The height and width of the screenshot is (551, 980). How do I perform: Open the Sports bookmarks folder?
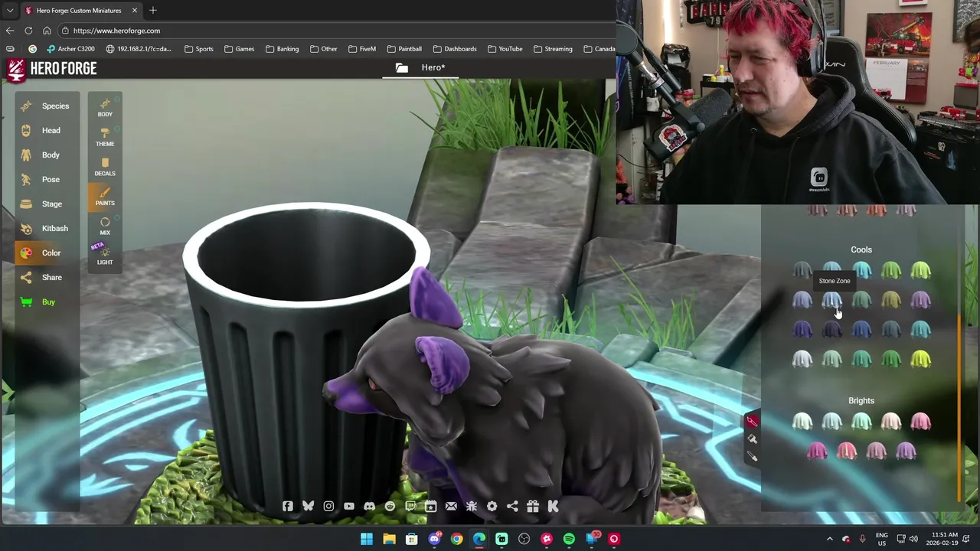coord(198,49)
